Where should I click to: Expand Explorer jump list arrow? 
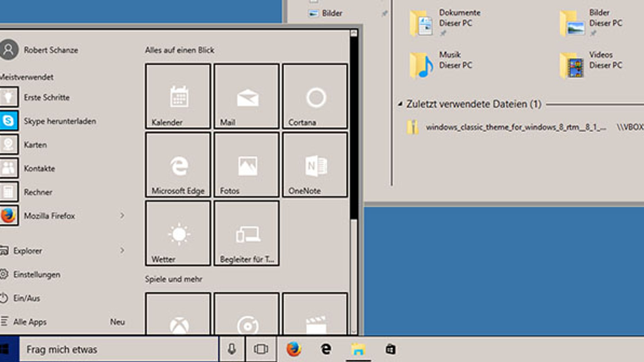[x=122, y=250]
